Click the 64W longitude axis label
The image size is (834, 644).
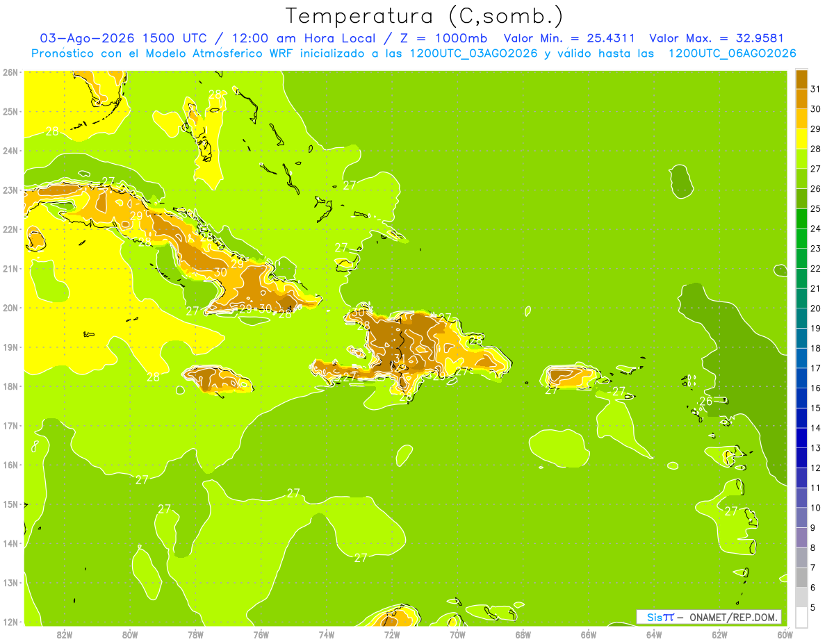(x=654, y=634)
